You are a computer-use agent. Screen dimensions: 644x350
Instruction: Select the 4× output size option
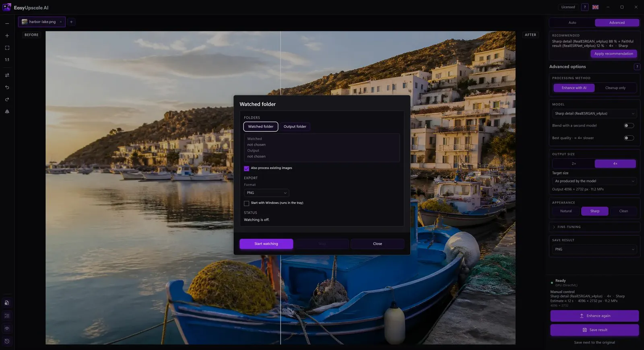tap(615, 164)
